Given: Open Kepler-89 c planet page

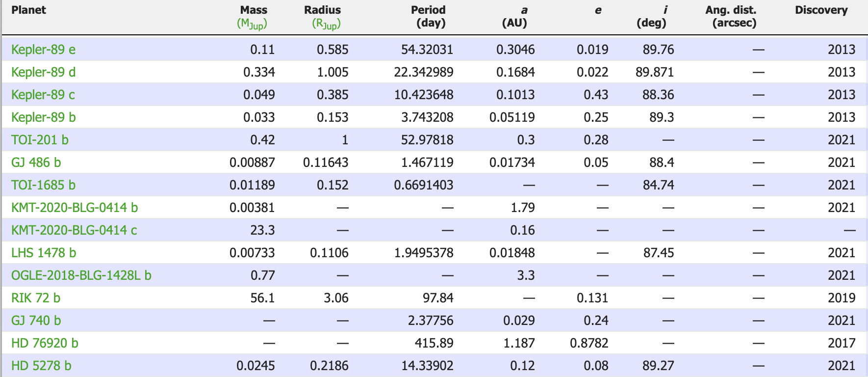Looking at the screenshot, I should [43, 95].
